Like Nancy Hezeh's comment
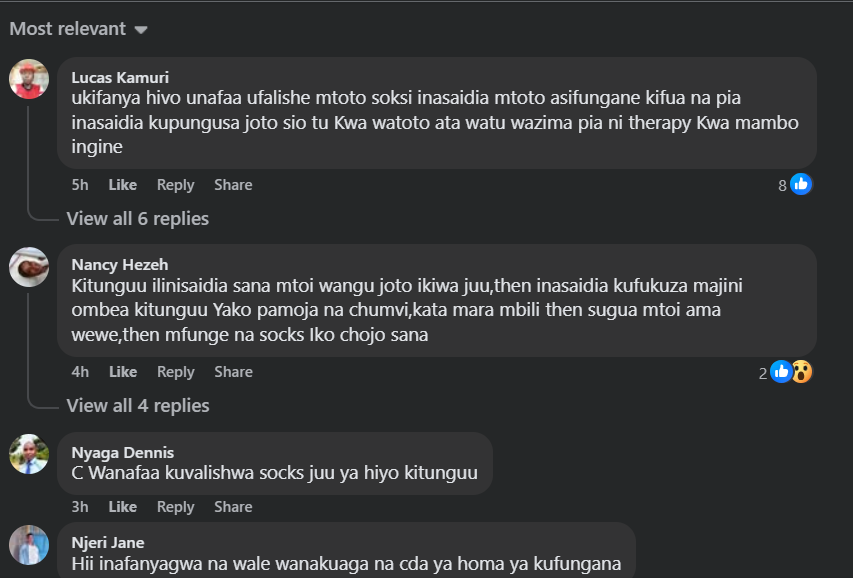The width and height of the screenshot is (853, 578). pos(122,372)
